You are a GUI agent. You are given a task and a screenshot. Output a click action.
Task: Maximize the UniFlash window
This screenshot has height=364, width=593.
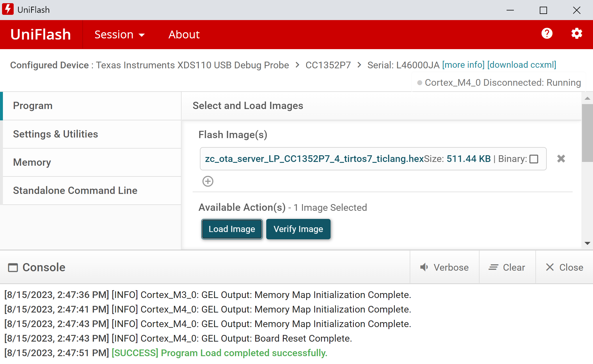point(543,10)
